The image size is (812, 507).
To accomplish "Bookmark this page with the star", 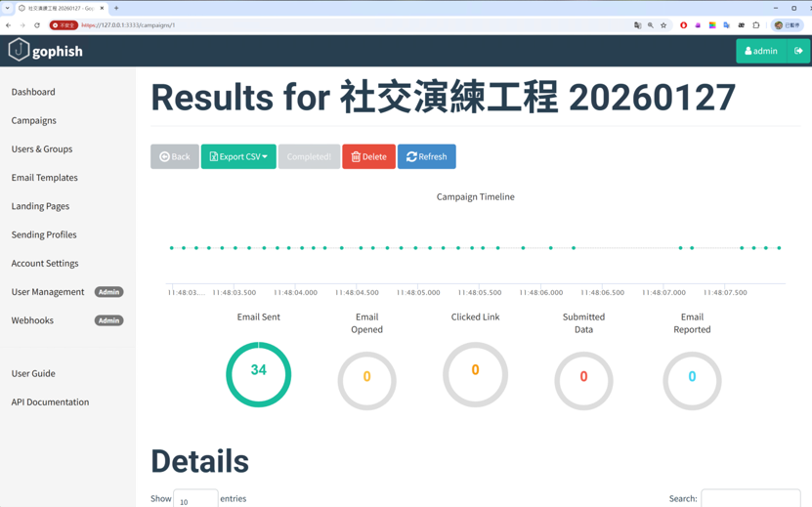I will pos(663,24).
